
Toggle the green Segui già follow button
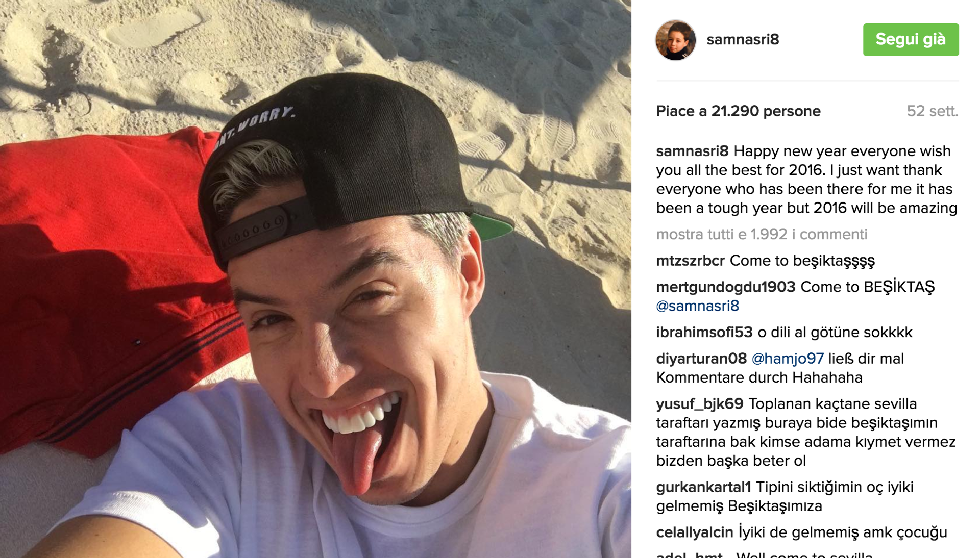tap(911, 40)
